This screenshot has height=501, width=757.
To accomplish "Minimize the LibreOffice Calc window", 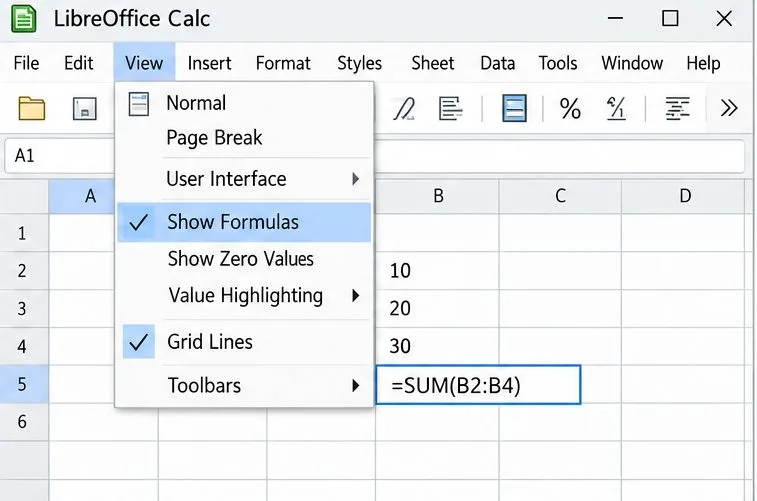I will pos(615,18).
